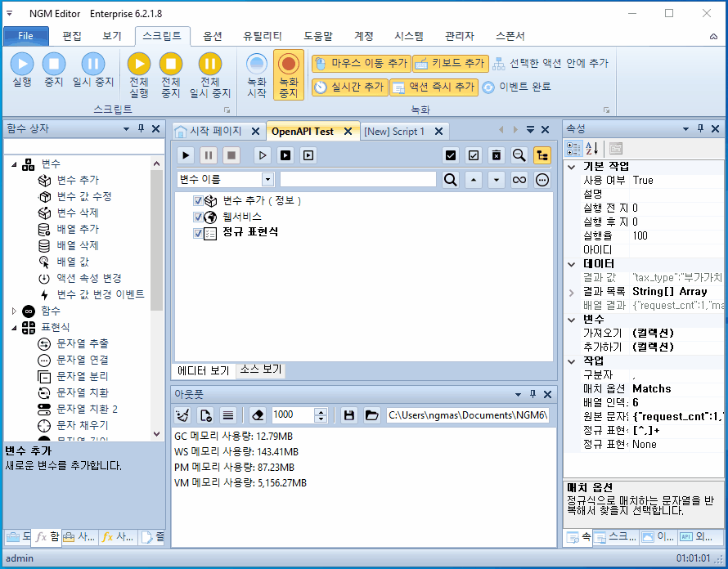Switch to [New] Script 1 tab
Screen dimensions: 728x569
point(394,132)
